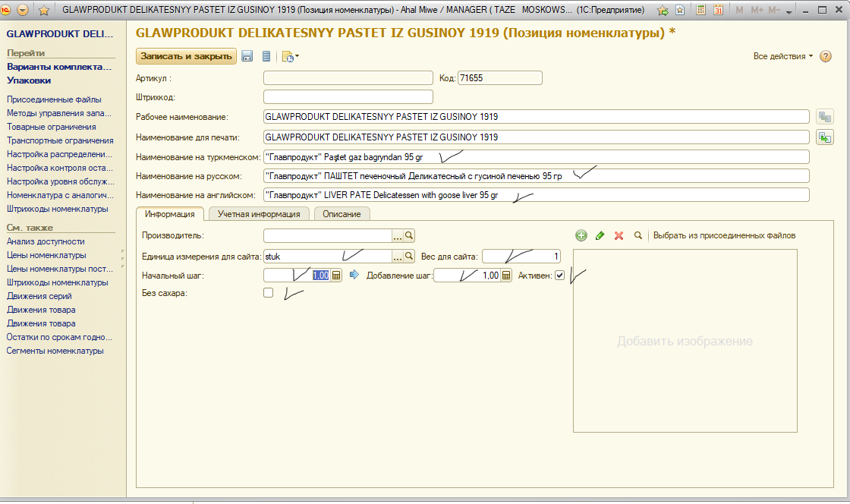Open Все действия dropdown menu
The width and height of the screenshot is (850, 504).
pos(782,57)
